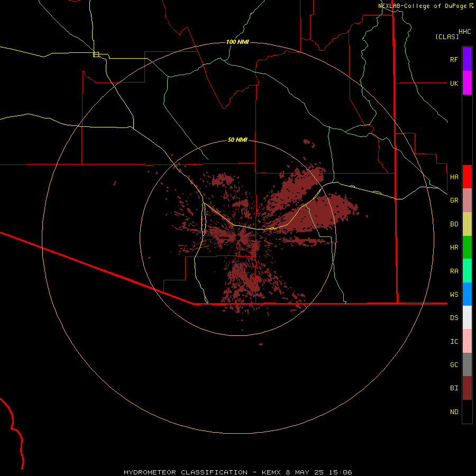This screenshot has width=476, height=476.
Task: Select the HR green legend swatch
Action: [x=467, y=248]
